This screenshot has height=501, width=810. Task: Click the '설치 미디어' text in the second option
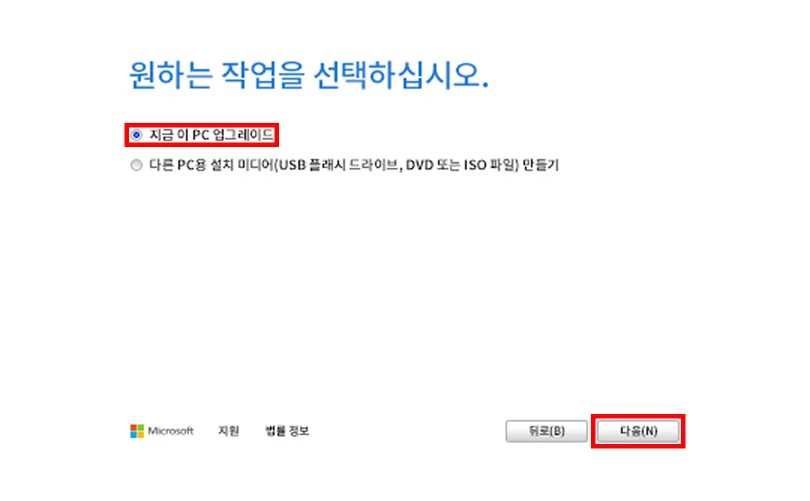click(243, 165)
